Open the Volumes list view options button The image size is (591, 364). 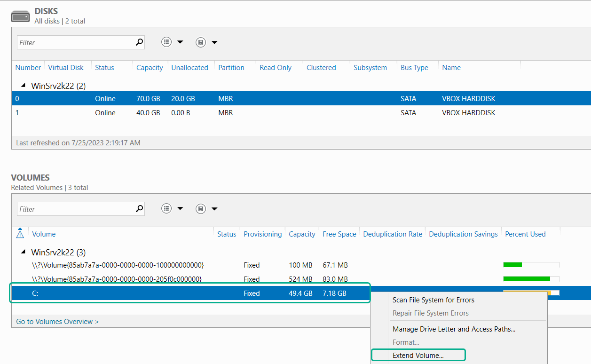[x=166, y=209]
